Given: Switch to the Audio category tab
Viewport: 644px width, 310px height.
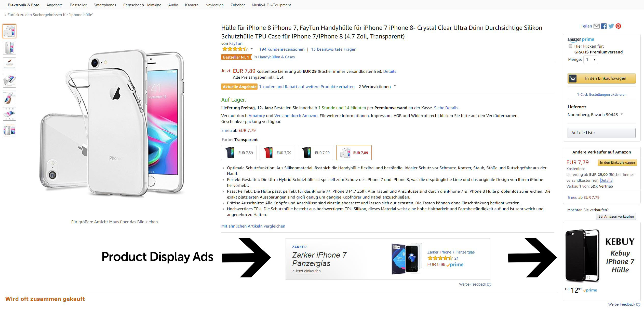Looking at the screenshot, I should click(x=173, y=5).
